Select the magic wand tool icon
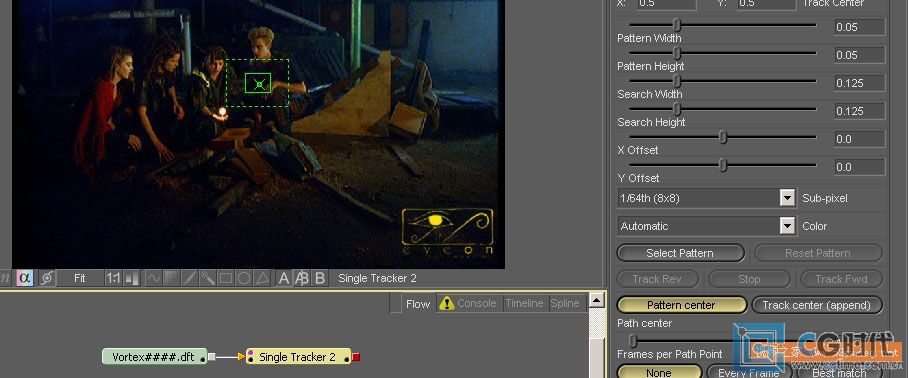The image size is (908, 378). pos(207,278)
